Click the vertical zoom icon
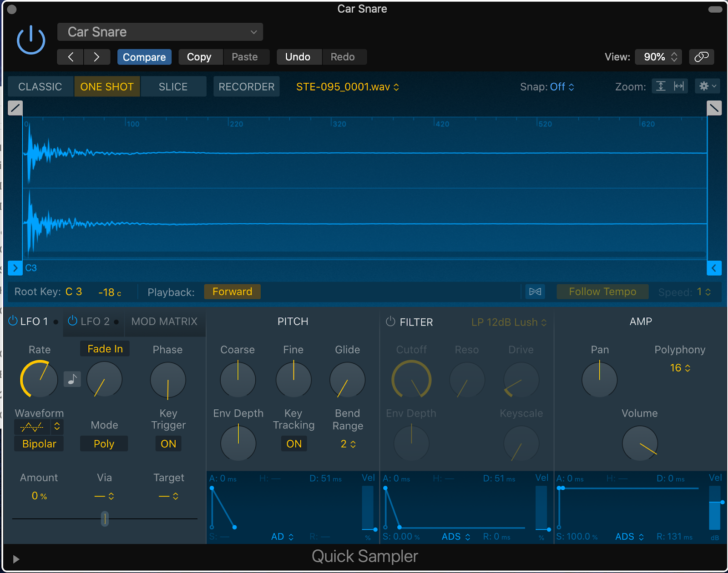The width and height of the screenshot is (728, 573). 661,86
